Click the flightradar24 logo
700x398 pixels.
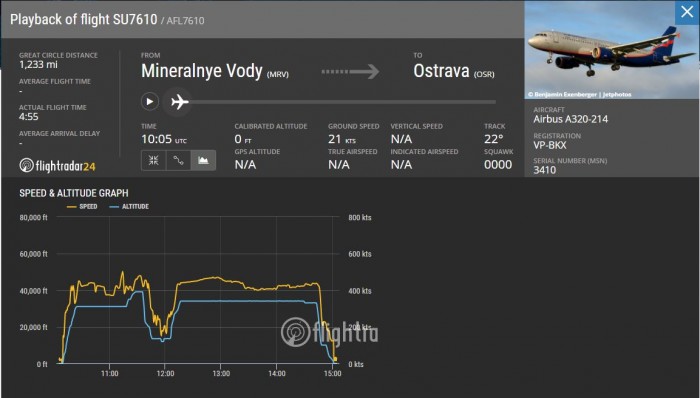click(57, 166)
